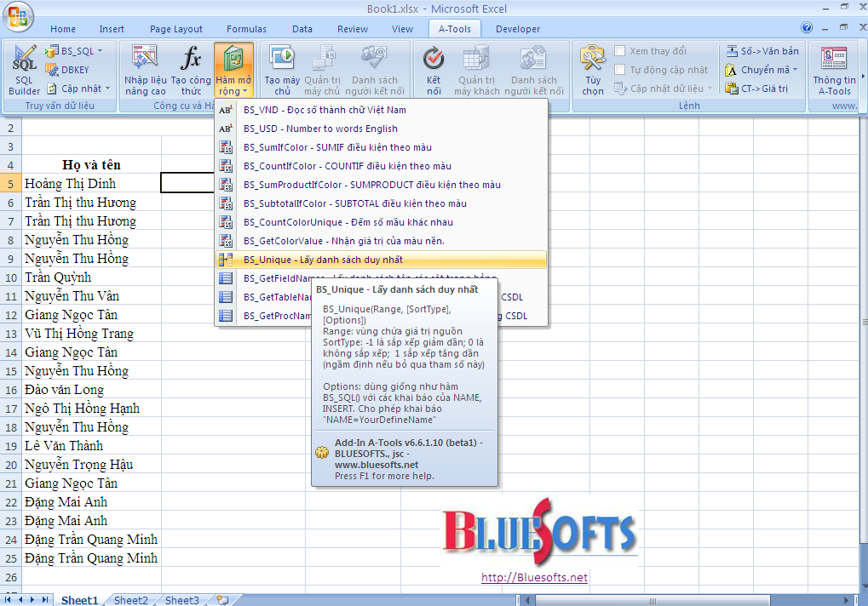868x606 pixels.
Task: Open the View ribbon tab
Action: click(402, 29)
